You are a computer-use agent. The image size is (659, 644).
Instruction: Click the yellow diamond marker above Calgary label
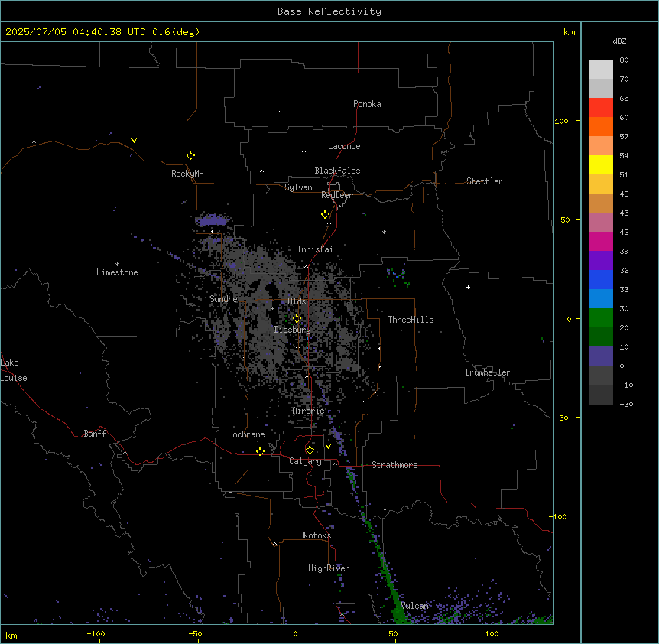[310, 450]
